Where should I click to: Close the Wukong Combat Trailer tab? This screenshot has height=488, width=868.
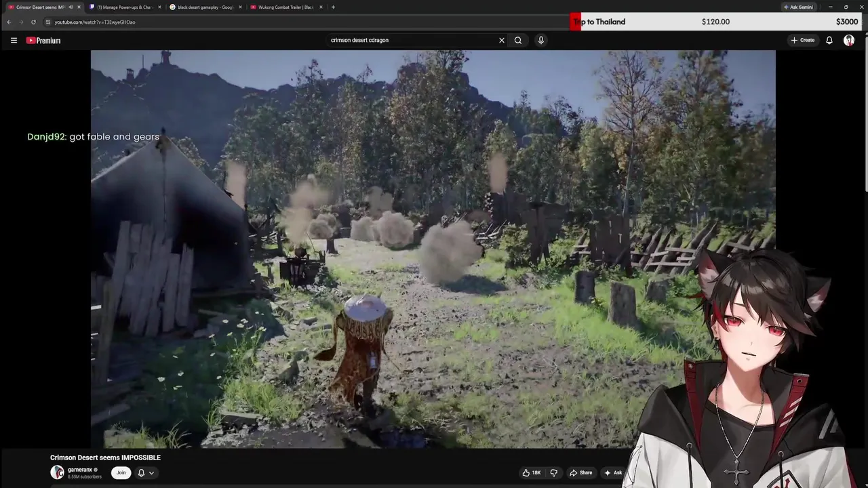click(321, 7)
